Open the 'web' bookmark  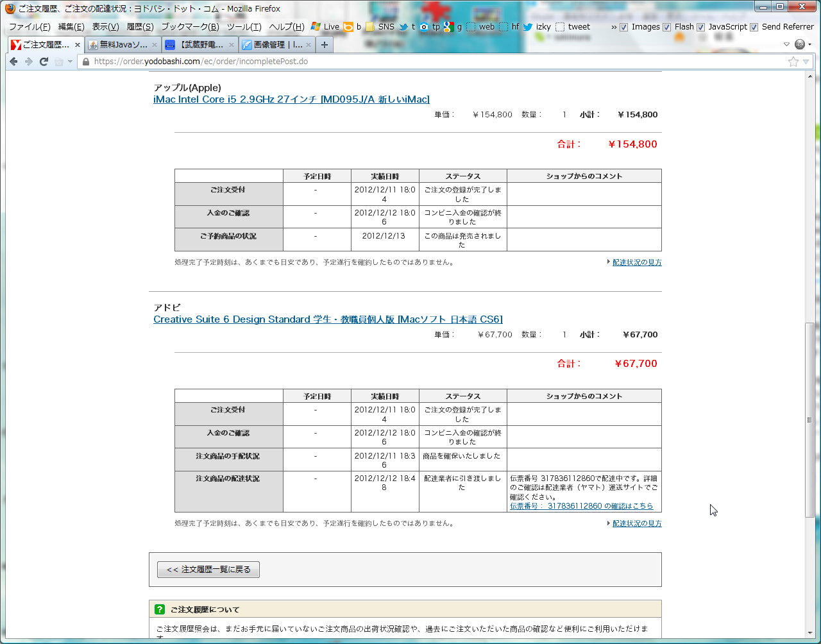pyautogui.click(x=480, y=27)
